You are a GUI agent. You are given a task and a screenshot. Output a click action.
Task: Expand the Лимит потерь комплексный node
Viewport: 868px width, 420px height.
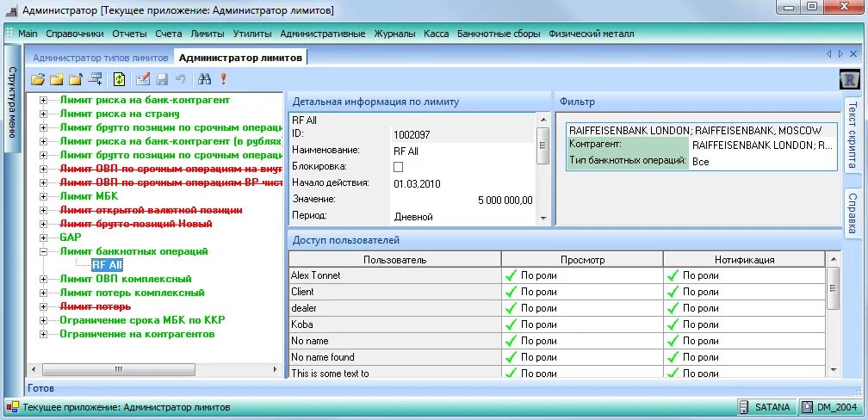43,293
